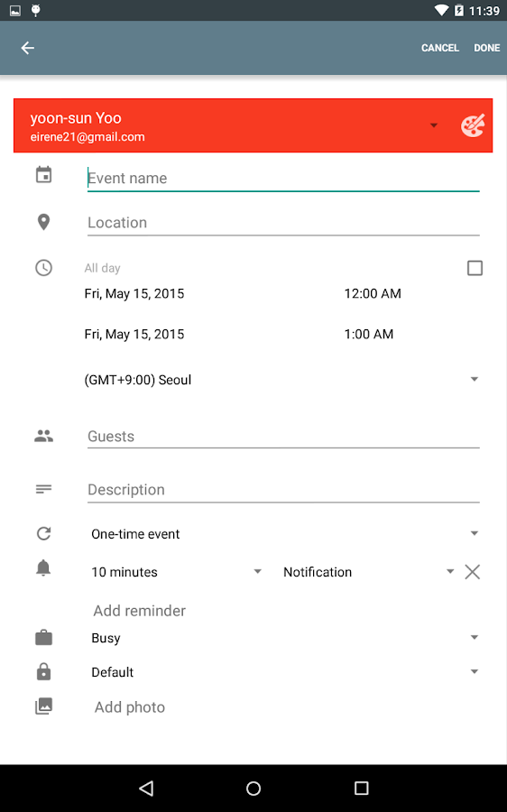This screenshot has height=812, width=507.
Task: Enable the All day checkbox
Action: pyautogui.click(x=475, y=268)
